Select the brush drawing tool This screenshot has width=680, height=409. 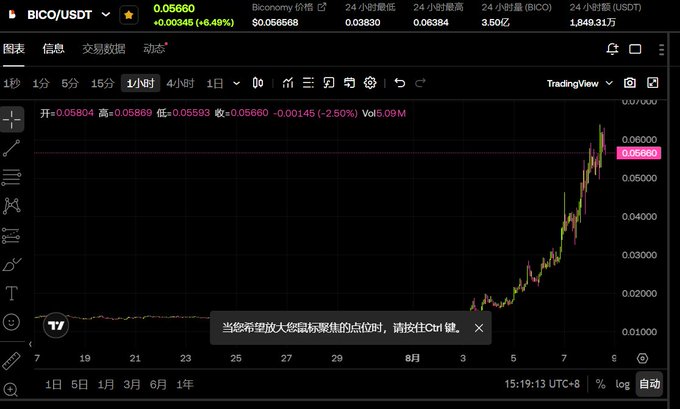(x=12, y=264)
